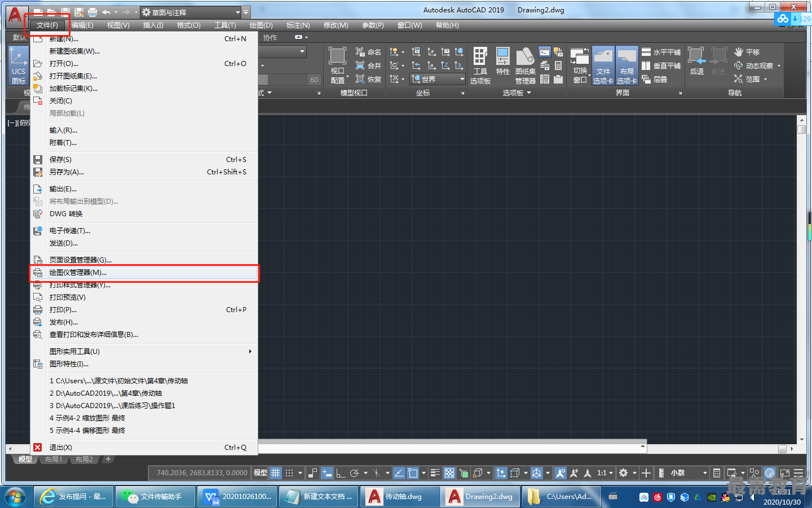Open the Properties (特性) palette
812x508 pixels.
pos(502,61)
